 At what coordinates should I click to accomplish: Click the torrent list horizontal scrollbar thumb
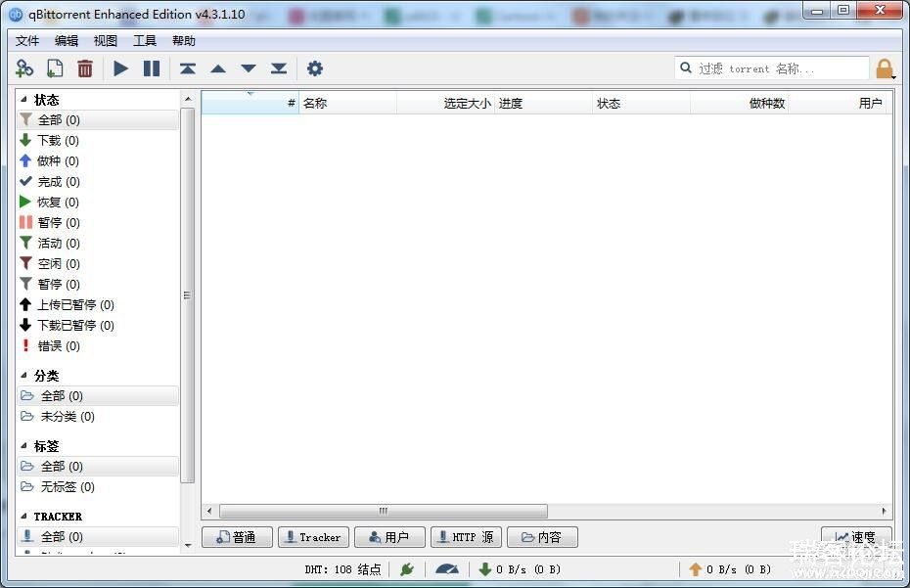[383, 511]
